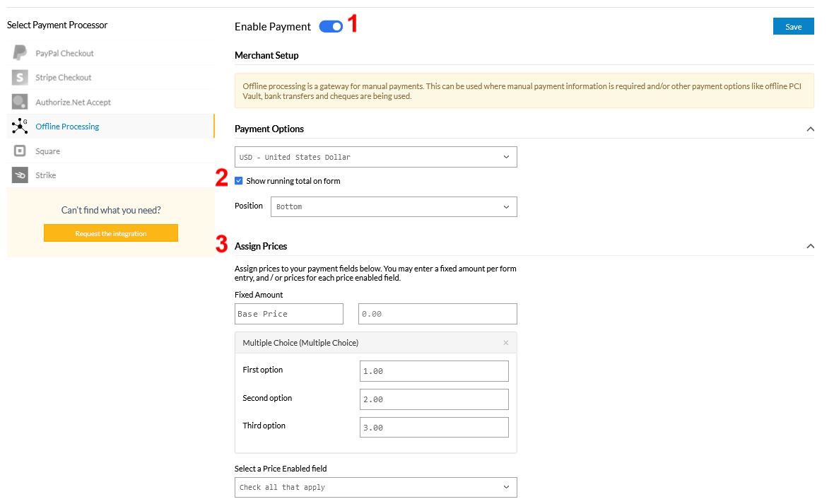
Task: Click the Base Price name field
Action: pyautogui.click(x=289, y=314)
